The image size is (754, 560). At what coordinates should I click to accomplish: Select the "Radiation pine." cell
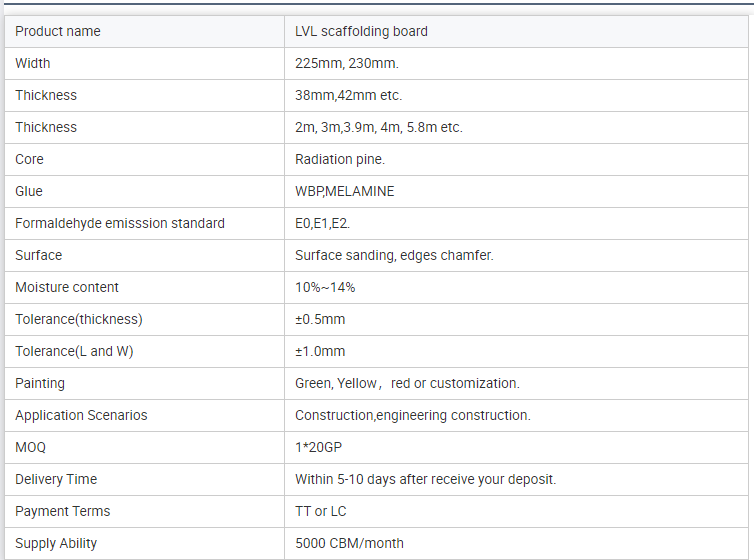pyautogui.click(x=340, y=159)
